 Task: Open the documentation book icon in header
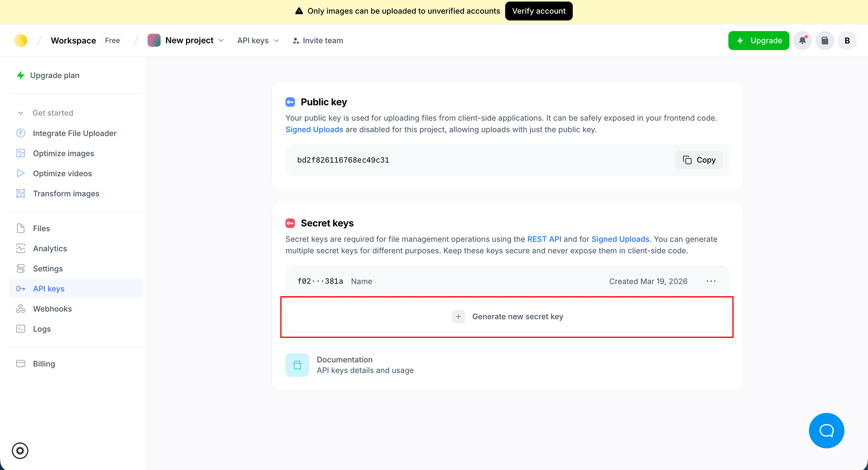825,40
